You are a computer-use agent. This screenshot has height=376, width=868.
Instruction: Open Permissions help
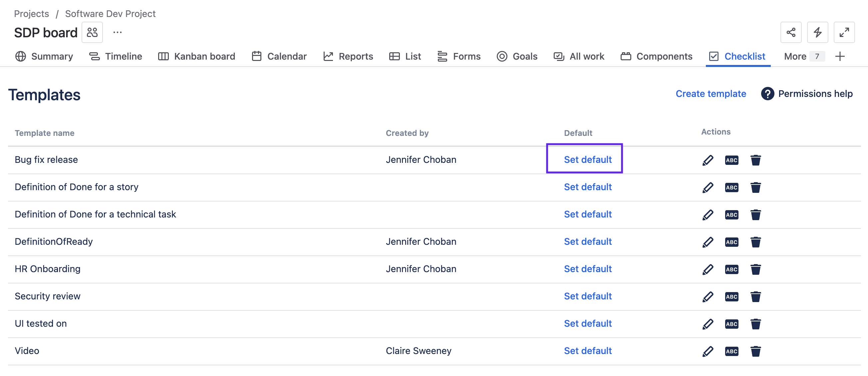pos(807,94)
